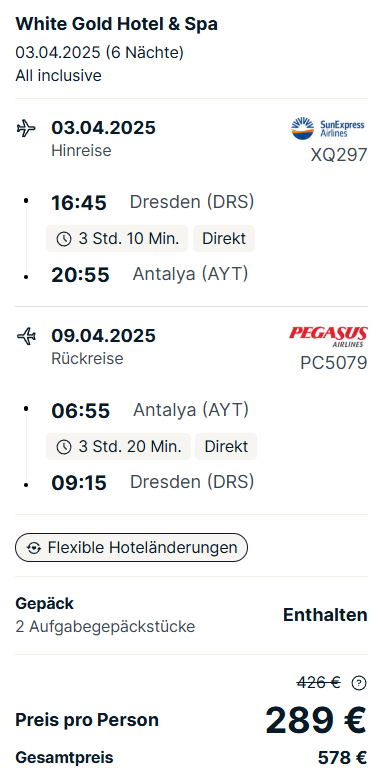Click the return flight airplane icon
Image resolution: width=379 pixels, height=780 pixels.
(26, 336)
